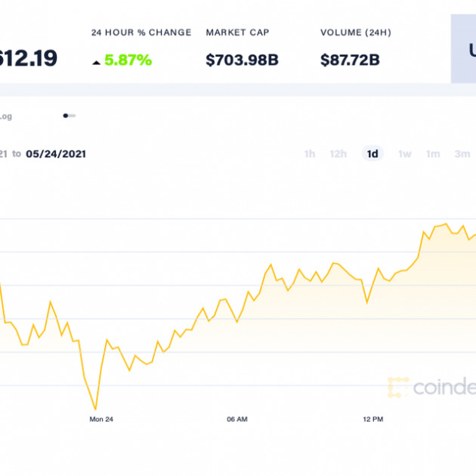Viewport: 476px width, 476px height.
Task: Click the 5.87% change value
Action: click(128, 60)
